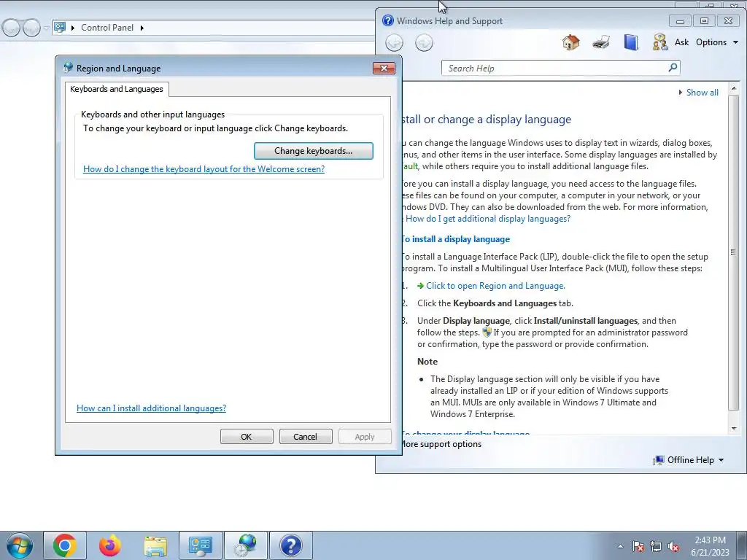Switch to Help and Support taskbar item
The width and height of the screenshot is (747, 560).
click(x=291, y=545)
